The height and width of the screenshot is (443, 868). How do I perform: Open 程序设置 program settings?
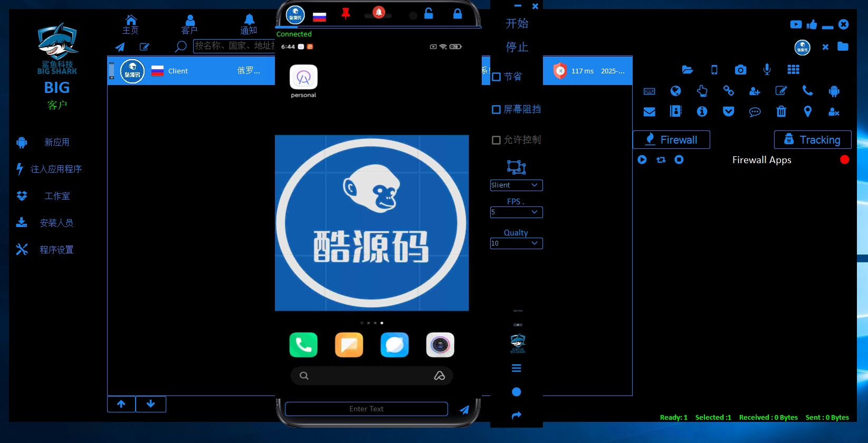(56, 250)
